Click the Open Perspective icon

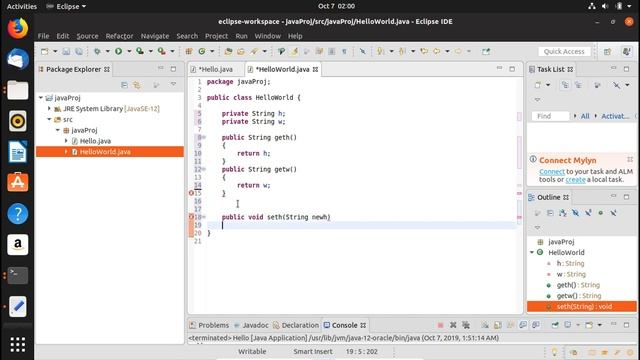(x=607, y=51)
